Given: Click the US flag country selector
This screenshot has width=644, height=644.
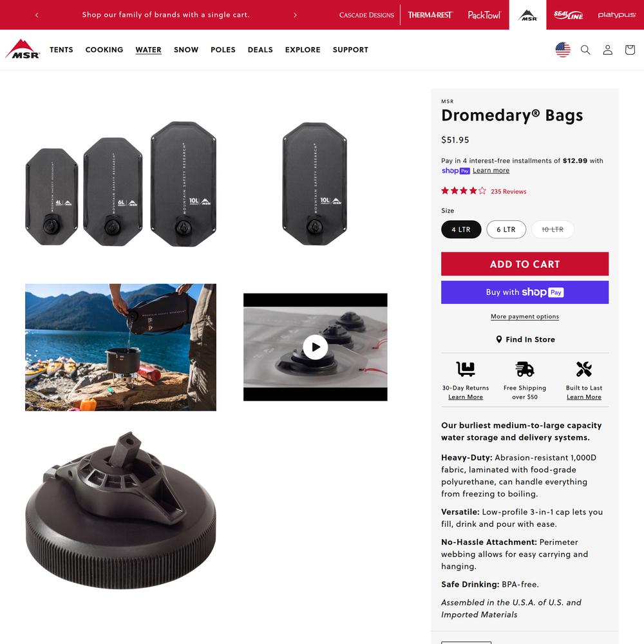Looking at the screenshot, I should [563, 50].
